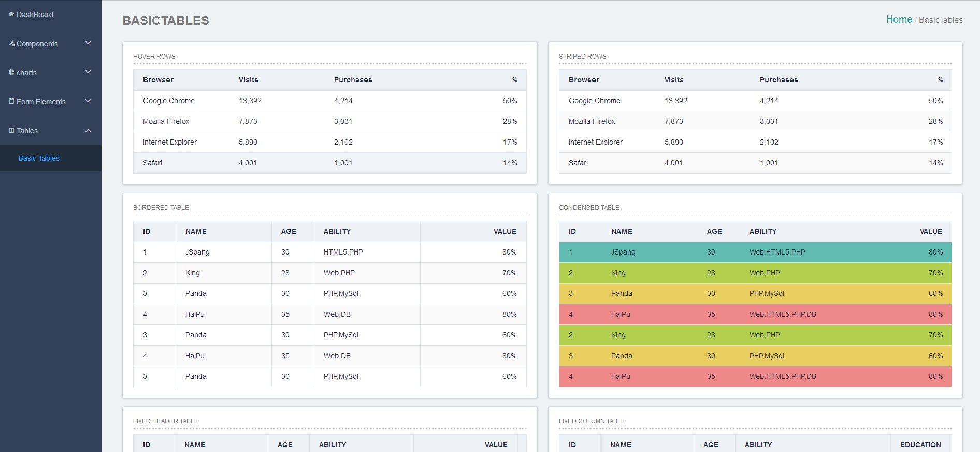
Task: Click the Form Elements clipboard icon
Action: tap(11, 101)
